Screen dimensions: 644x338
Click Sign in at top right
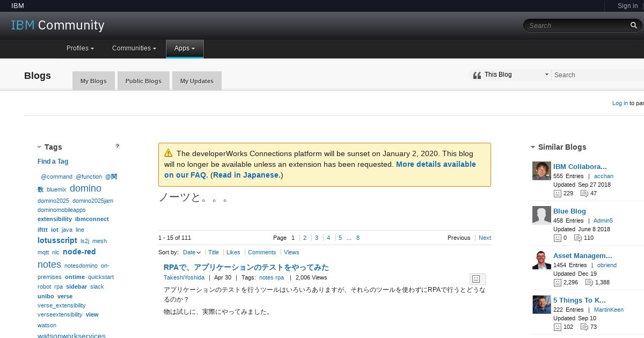pos(627,6)
